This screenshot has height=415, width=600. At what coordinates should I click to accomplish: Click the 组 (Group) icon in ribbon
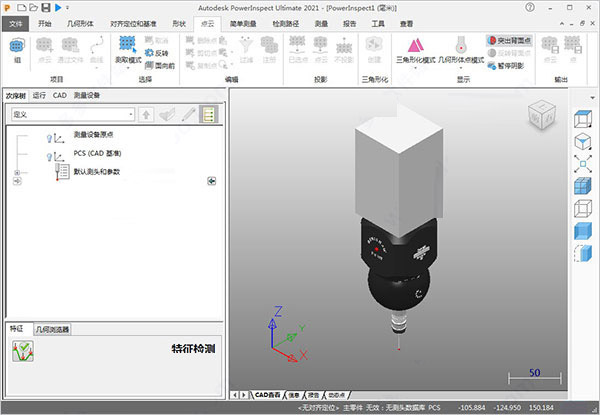pyautogui.click(x=19, y=47)
